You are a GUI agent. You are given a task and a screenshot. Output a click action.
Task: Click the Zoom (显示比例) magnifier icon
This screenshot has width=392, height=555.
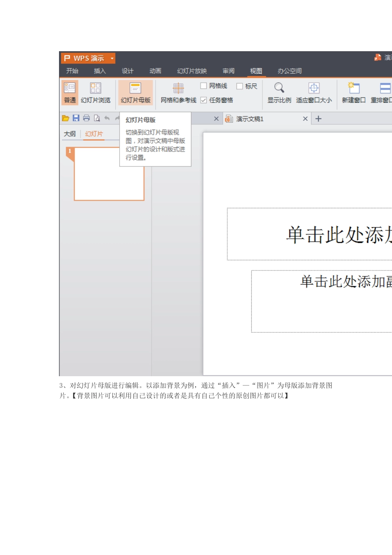(279, 88)
